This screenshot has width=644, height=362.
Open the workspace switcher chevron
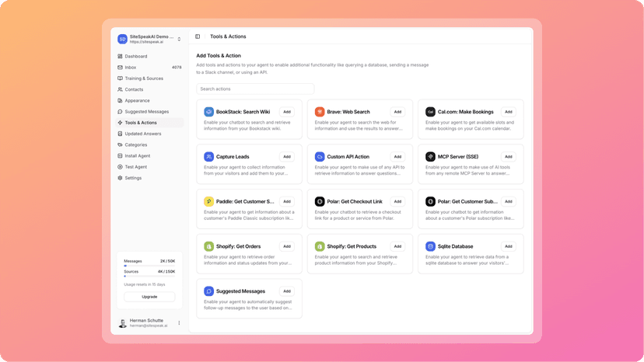pos(179,39)
